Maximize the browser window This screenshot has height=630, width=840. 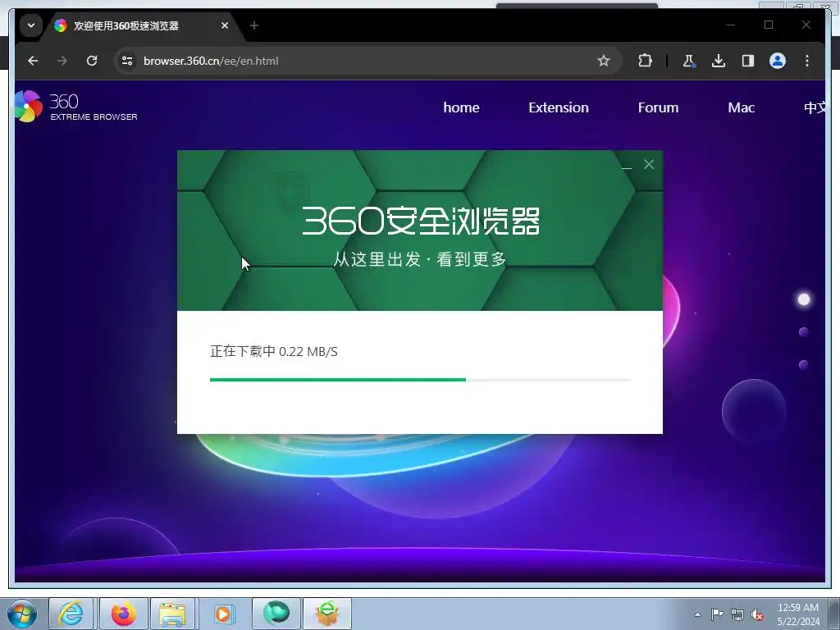[769, 25]
